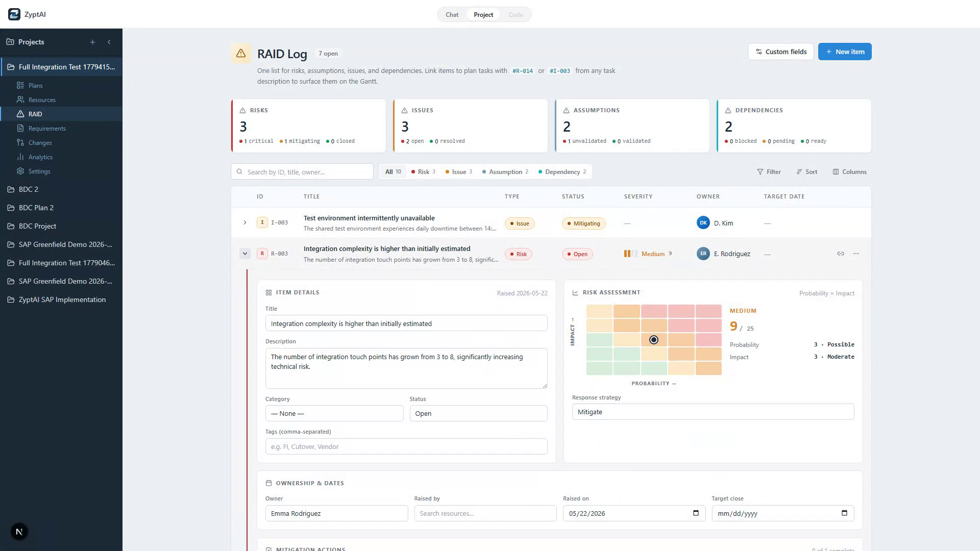The image size is (980, 551).
Task: Click the I-003 issue type badge icon
Action: click(x=262, y=222)
